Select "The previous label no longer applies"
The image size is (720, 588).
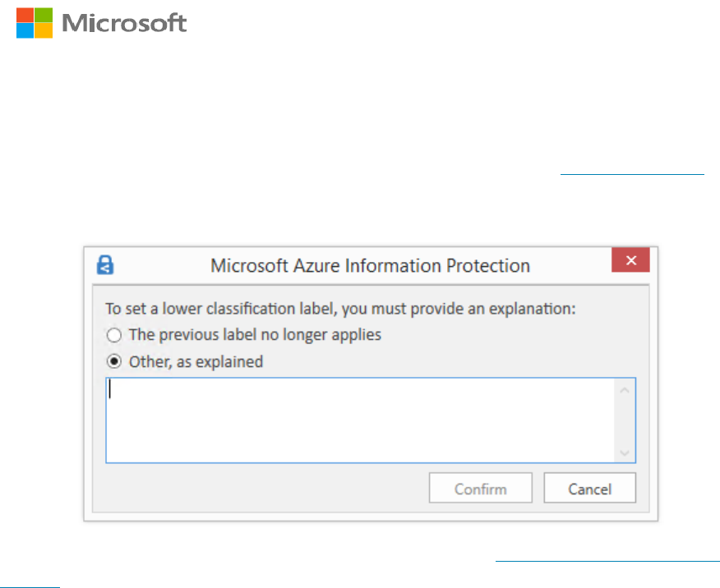[113, 335]
